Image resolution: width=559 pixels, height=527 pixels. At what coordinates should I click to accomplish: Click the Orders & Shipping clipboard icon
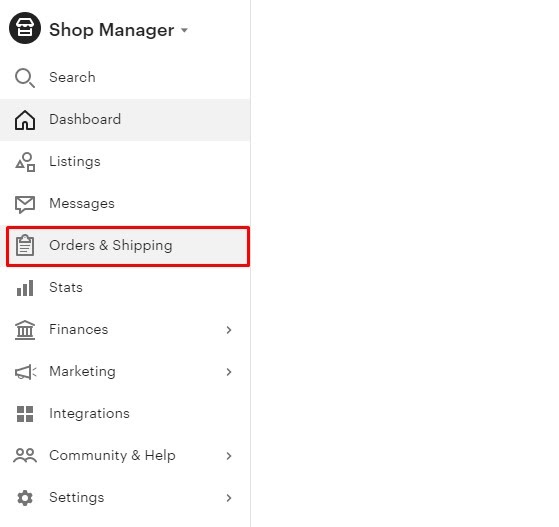click(25, 246)
